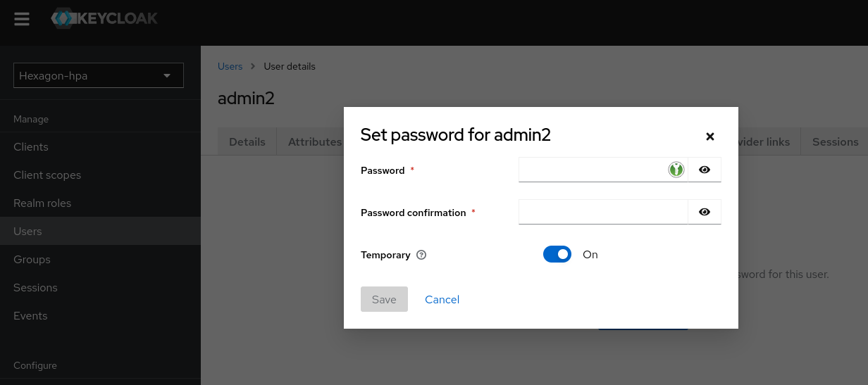Click the Save button

384,299
